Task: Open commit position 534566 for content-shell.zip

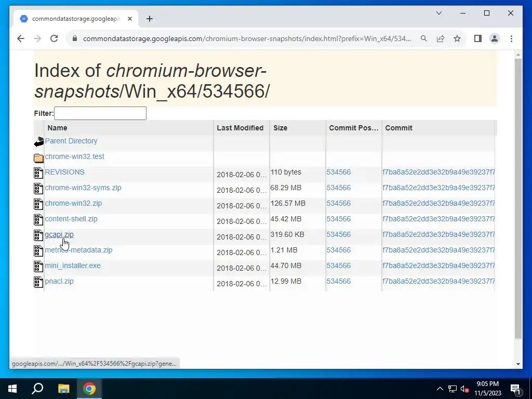Action: tap(338, 219)
